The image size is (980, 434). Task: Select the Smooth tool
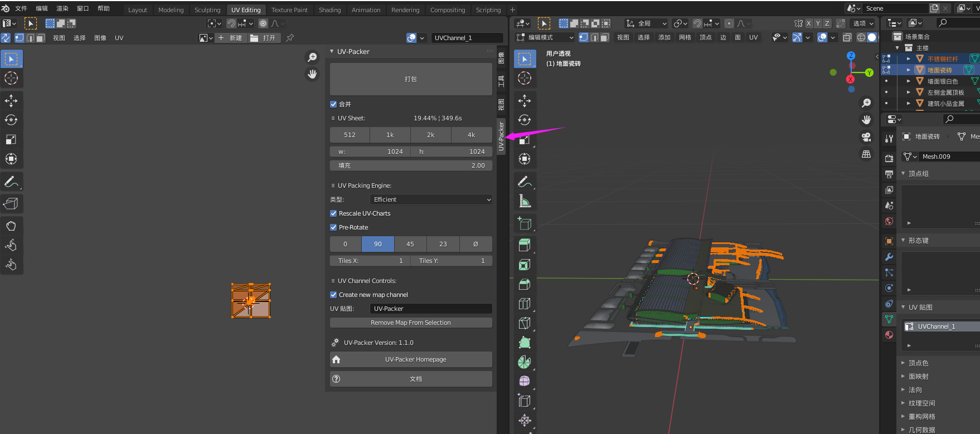click(x=525, y=382)
